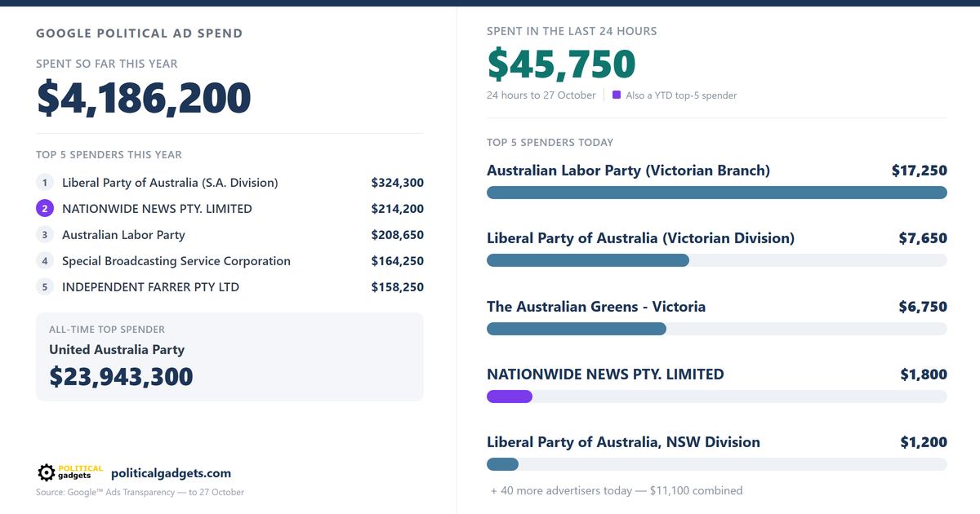Click rank badge 4 beside Special Broadcasting Service

45,261
